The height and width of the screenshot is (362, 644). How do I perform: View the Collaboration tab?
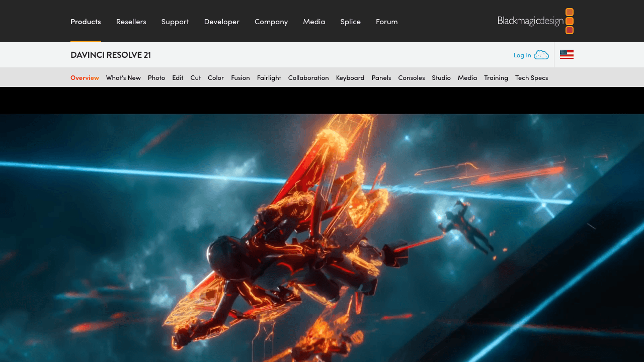[308, 78]
